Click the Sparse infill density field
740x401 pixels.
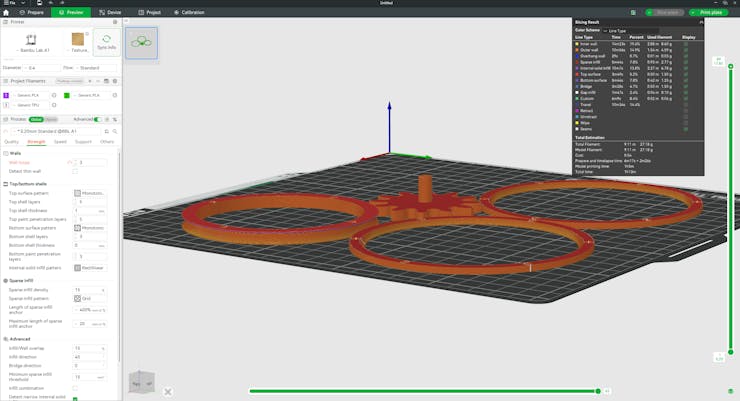coord(90,290)
